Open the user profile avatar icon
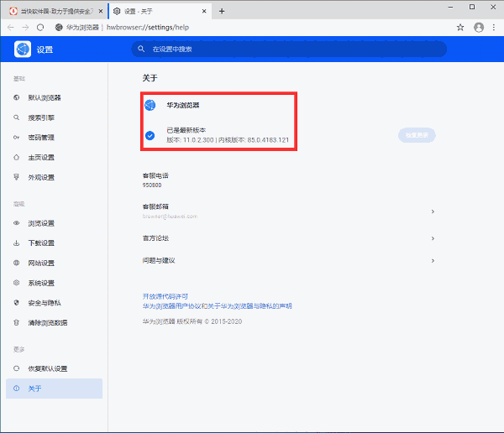The image size is (504, 433). 479,28
